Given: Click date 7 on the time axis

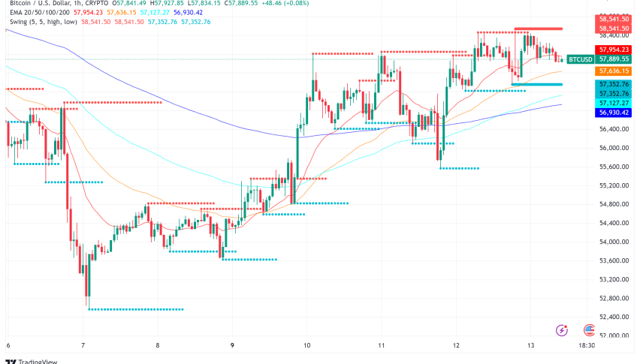Looking at the screenshot, I should [x=83, y=346].
